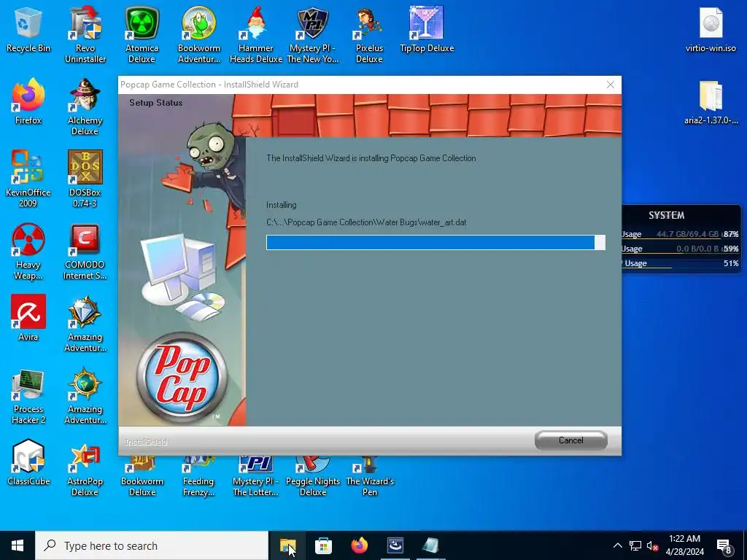Click the muted volume tray icon
The height and width of the screenshot is (560, 747).
click(x=652, y=545)
